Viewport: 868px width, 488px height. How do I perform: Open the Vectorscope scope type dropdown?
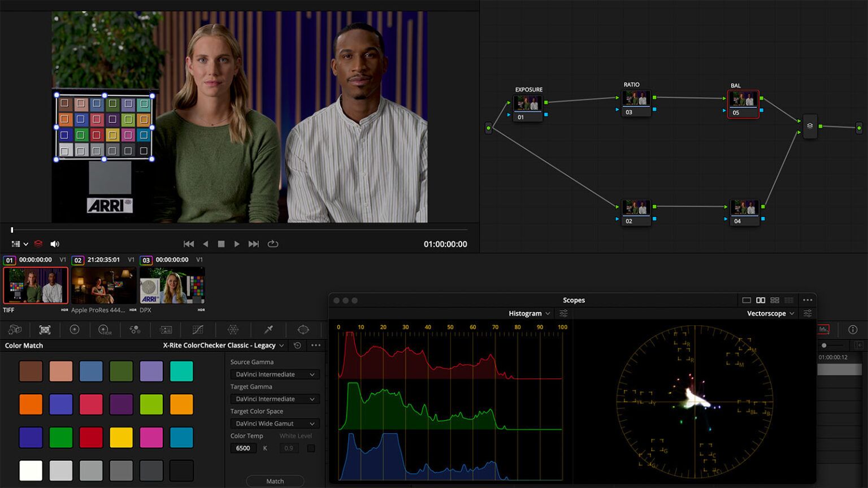793,313
